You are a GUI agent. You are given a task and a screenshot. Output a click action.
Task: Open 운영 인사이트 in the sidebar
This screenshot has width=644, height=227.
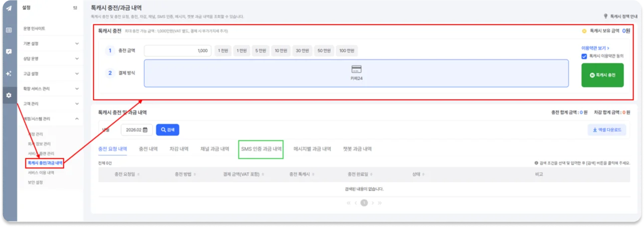point(34,29)
